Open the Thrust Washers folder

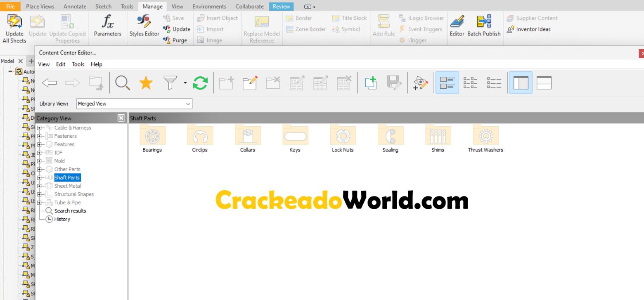(x=485, y=139)
